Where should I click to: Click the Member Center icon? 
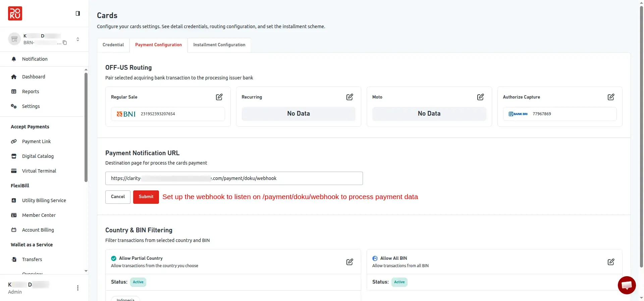[x=14, y=215]
